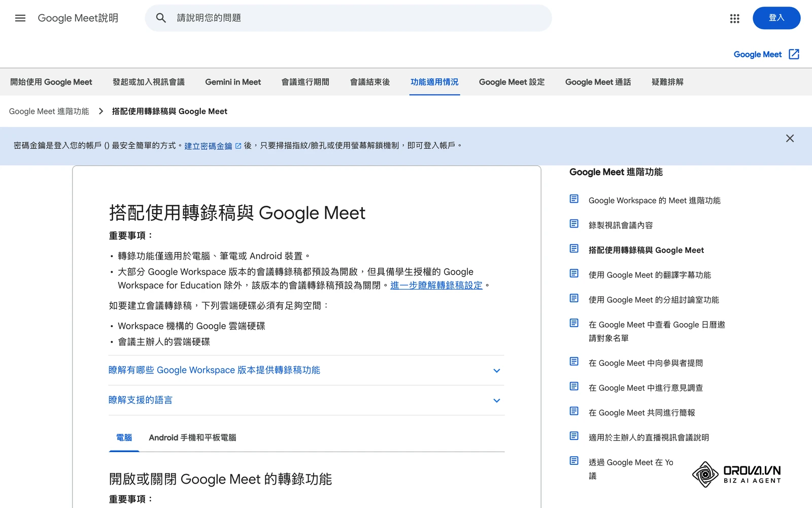Screen dimensions: 812x508
Task: Open the 發起或加入視訊會議 nav tab
Action: pyautogui.click(x=149, y=82)
